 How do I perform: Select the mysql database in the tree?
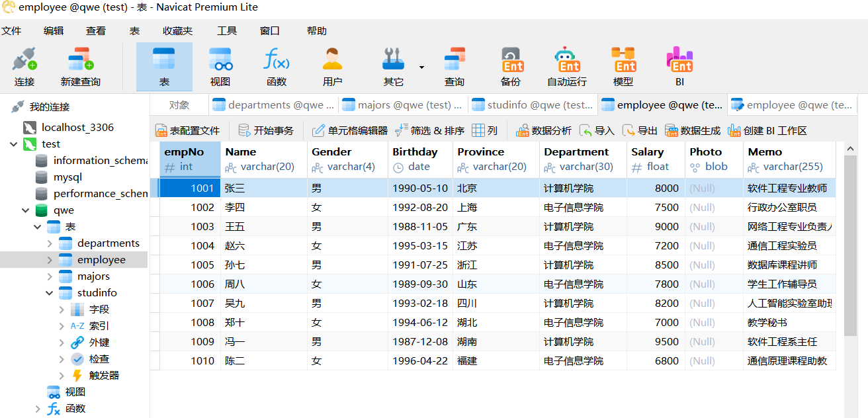(x=67, y=177)
